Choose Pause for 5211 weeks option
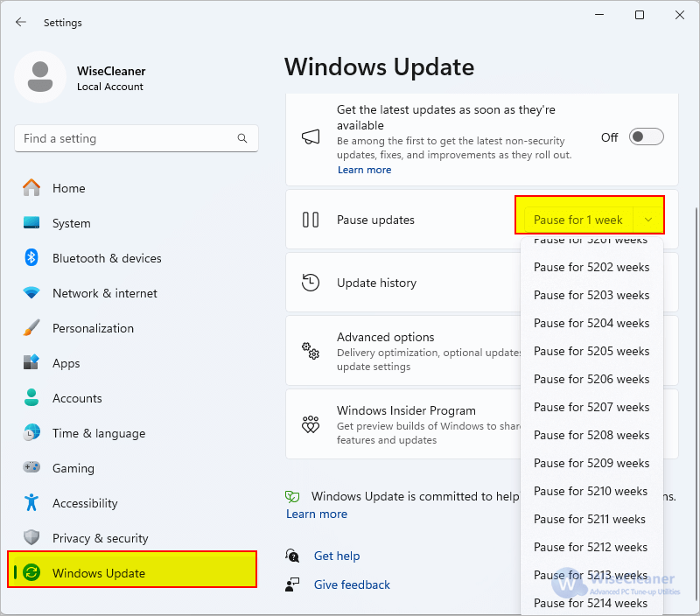The height and width of the screenshot is (616, 700). tap(591, 519)
